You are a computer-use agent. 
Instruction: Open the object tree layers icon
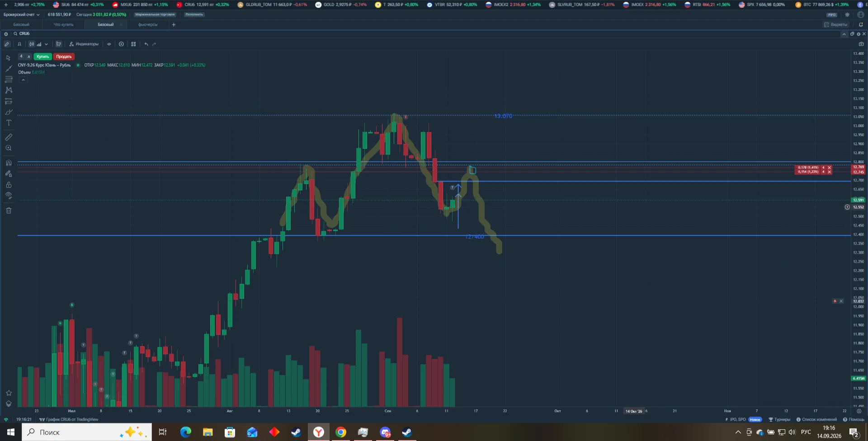(x=8, y=404)
